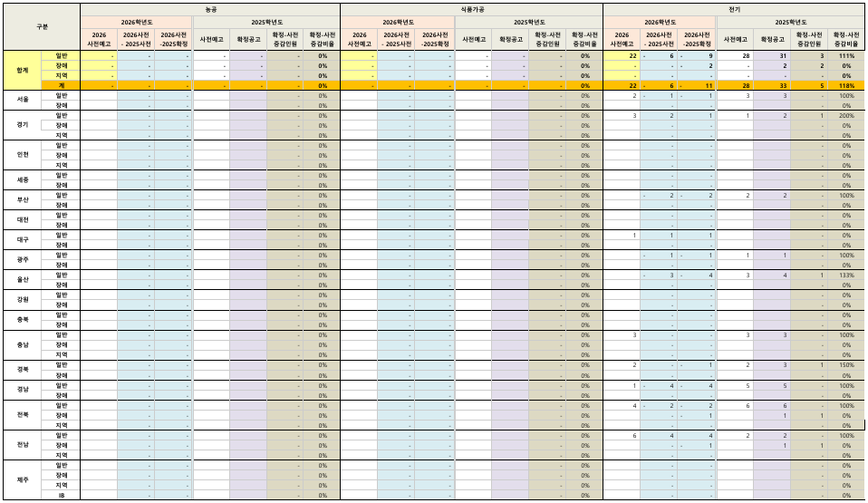Click the 150% cell in 경북 일반 row

pos(846,365)
